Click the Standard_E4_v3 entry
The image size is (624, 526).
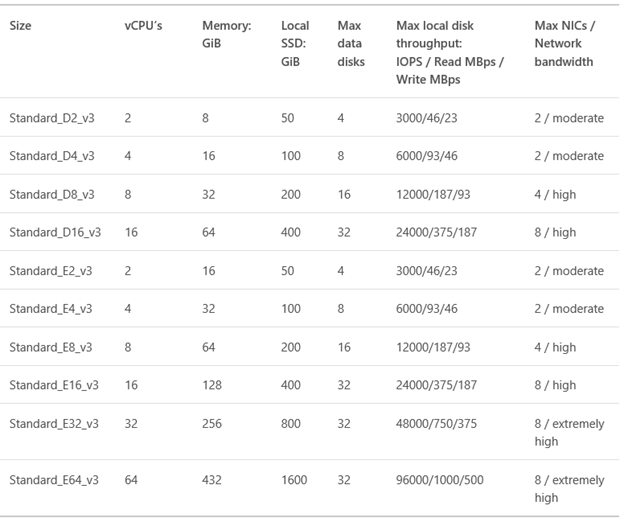[x=51, y=309]
